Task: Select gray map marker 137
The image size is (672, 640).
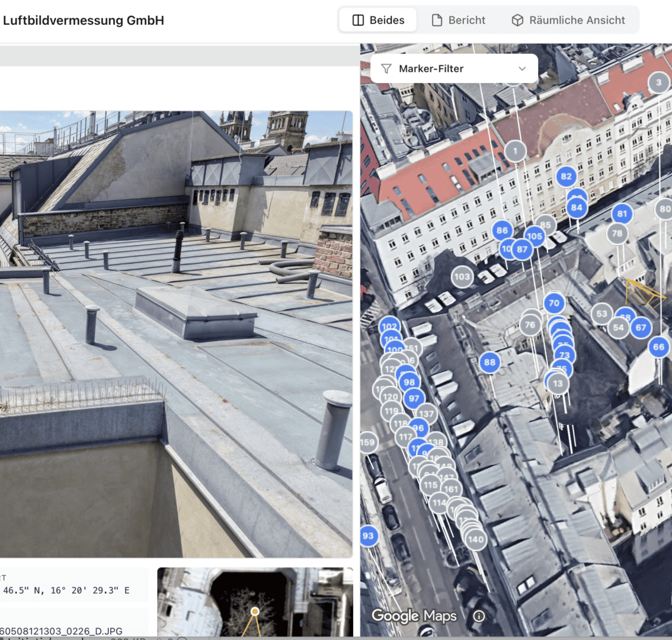Action: (427, 414)
